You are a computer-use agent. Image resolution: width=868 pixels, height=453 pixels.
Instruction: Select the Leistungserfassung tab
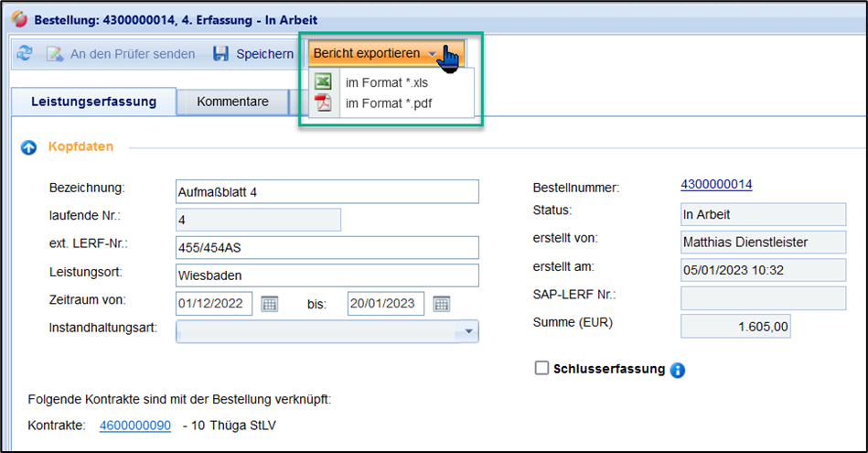(93, 102)
